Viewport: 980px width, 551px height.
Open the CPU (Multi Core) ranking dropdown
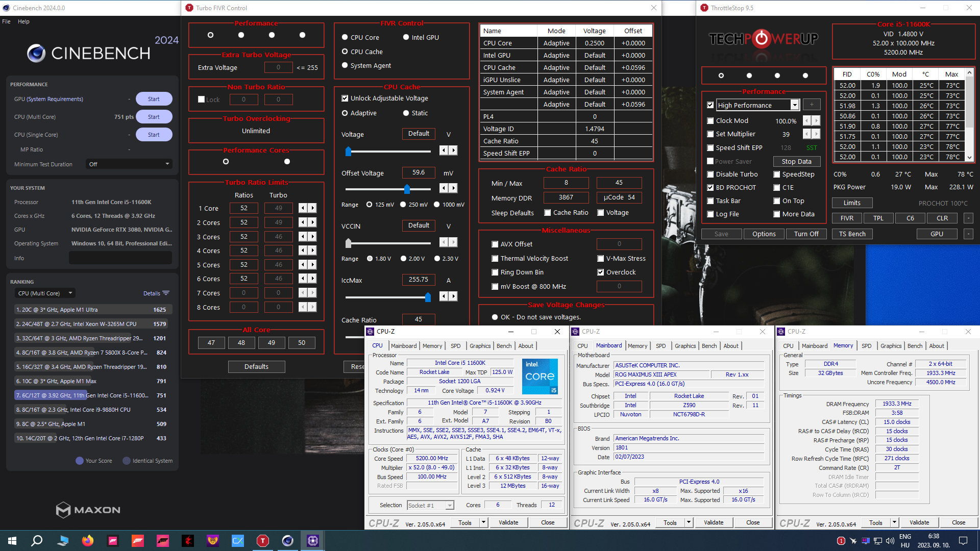click(45, 293)
